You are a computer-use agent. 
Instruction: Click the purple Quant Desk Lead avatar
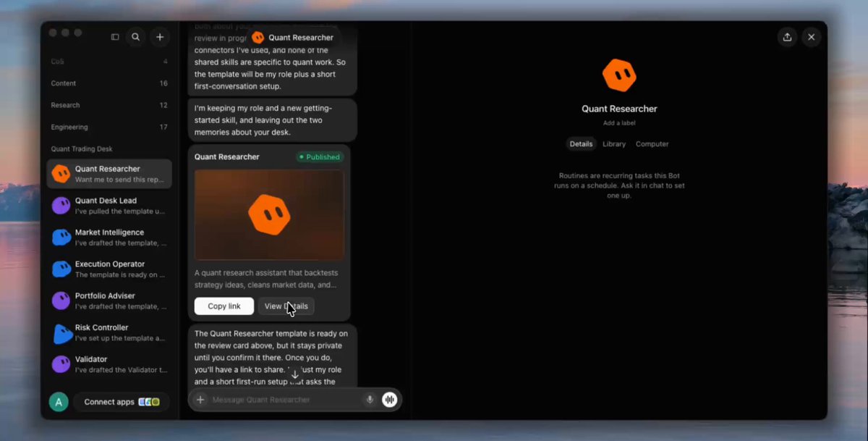[x=61, y=206]
